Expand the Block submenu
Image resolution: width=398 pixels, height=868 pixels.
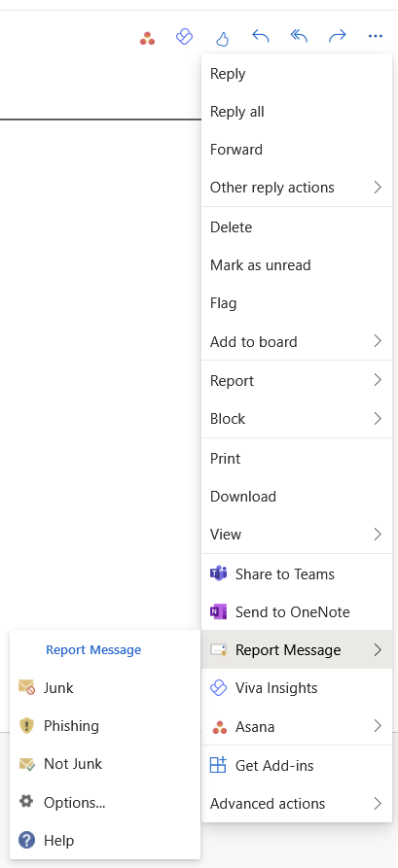[x=297, y=419]
